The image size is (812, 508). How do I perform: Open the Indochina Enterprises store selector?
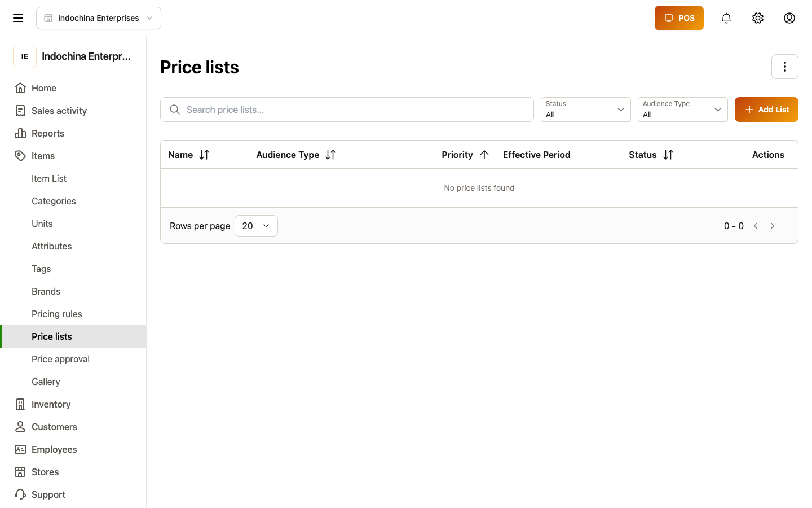[99, 18]
